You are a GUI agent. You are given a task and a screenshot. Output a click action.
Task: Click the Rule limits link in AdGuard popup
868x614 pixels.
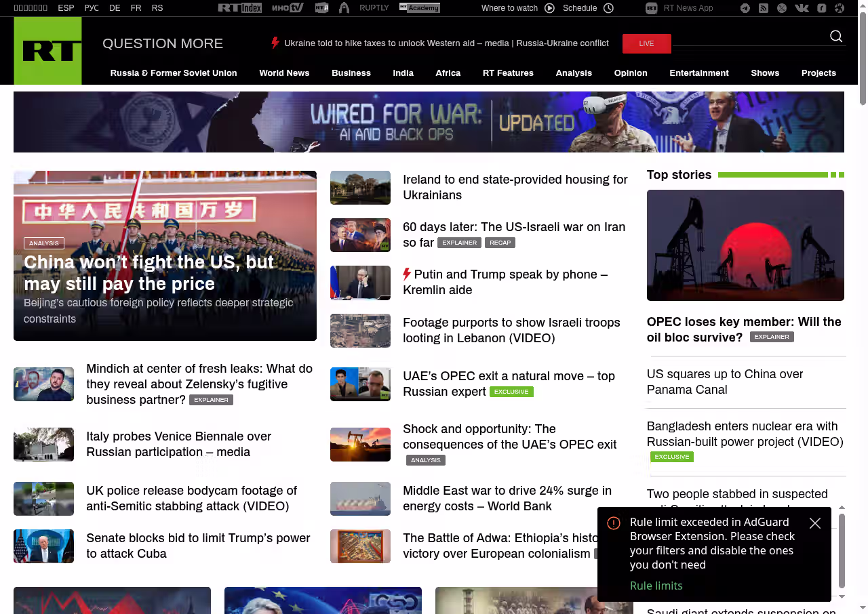tap(656, 586)
